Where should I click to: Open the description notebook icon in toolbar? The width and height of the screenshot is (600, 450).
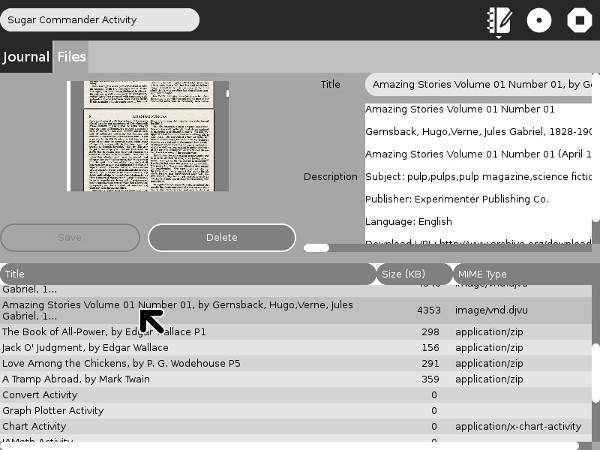pyautogui.click(x=498, y=20)
